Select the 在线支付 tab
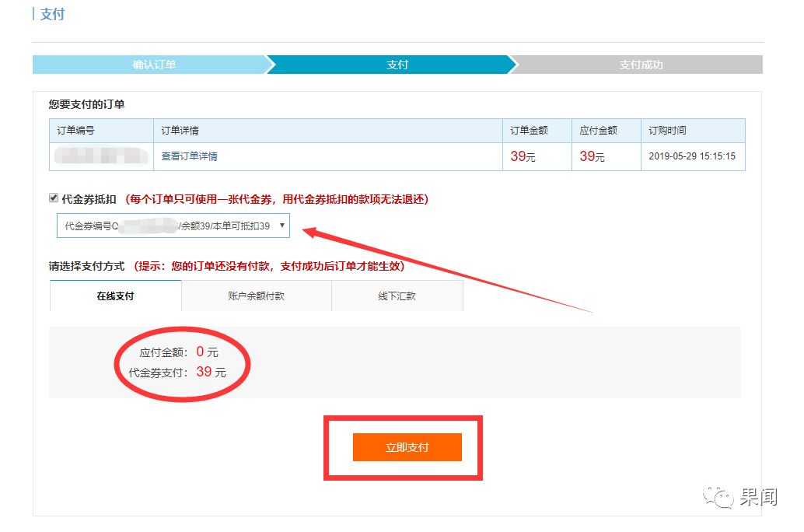This screenshot has height=532, width=804. pyautogui.click(x=115, y=296)
